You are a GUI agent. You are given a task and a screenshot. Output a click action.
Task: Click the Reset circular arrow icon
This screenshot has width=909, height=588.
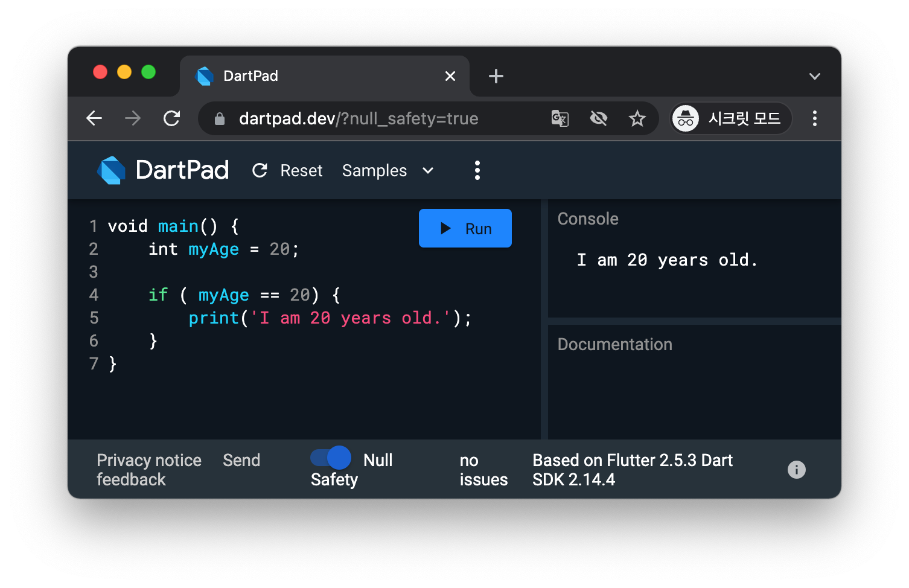tap(260, 171)
